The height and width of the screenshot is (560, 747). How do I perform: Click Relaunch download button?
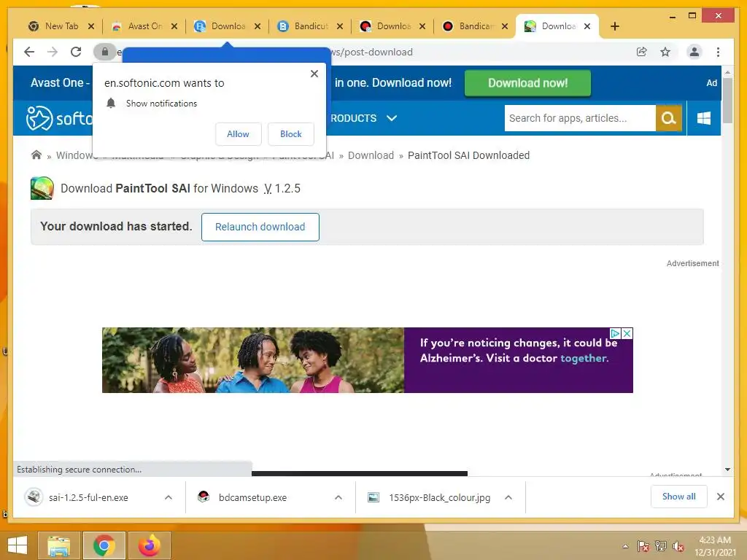[260, 227]
